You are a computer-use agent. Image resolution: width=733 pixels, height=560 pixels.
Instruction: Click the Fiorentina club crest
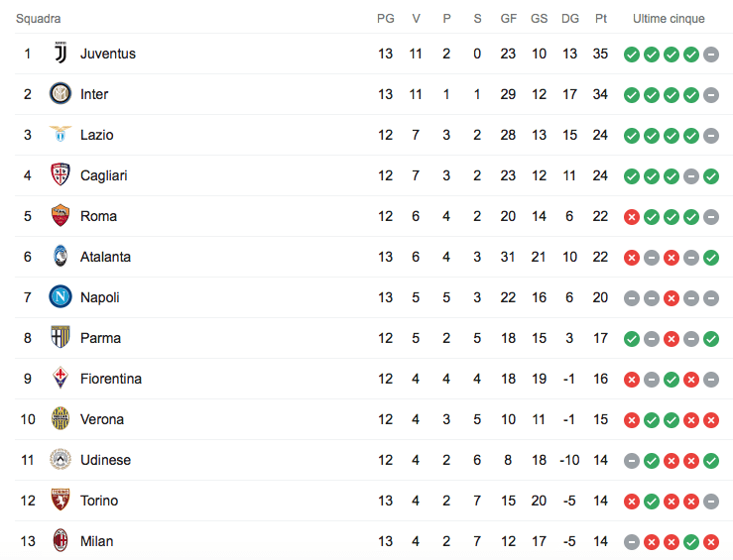[61, 379]
